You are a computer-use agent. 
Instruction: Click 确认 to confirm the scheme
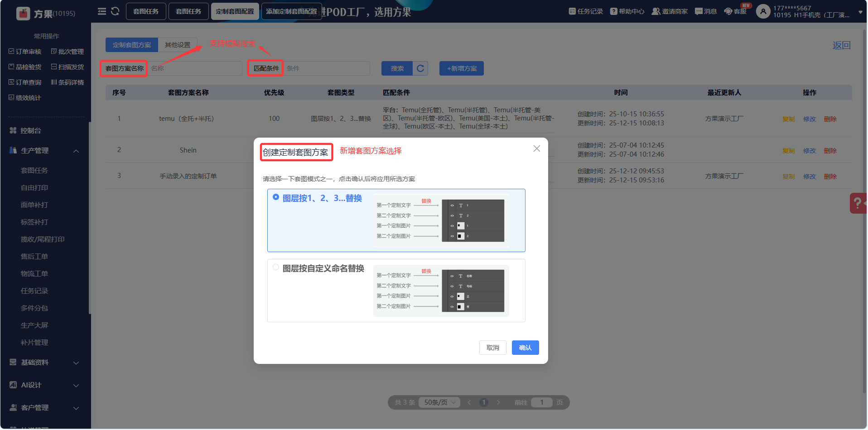(526, 348)
